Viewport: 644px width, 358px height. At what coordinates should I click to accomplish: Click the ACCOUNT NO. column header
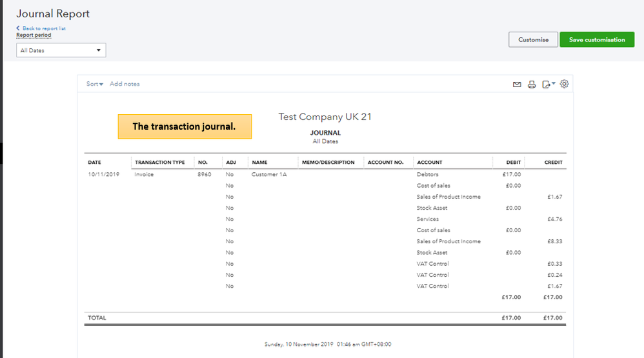386,162
